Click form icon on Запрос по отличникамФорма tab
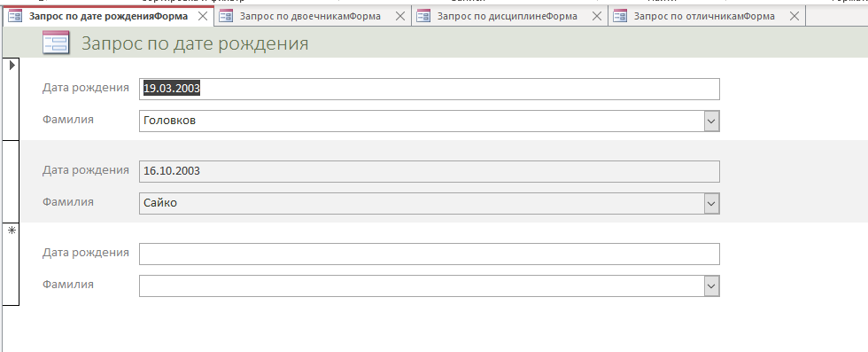868x352 pixels. click(621, 16)
